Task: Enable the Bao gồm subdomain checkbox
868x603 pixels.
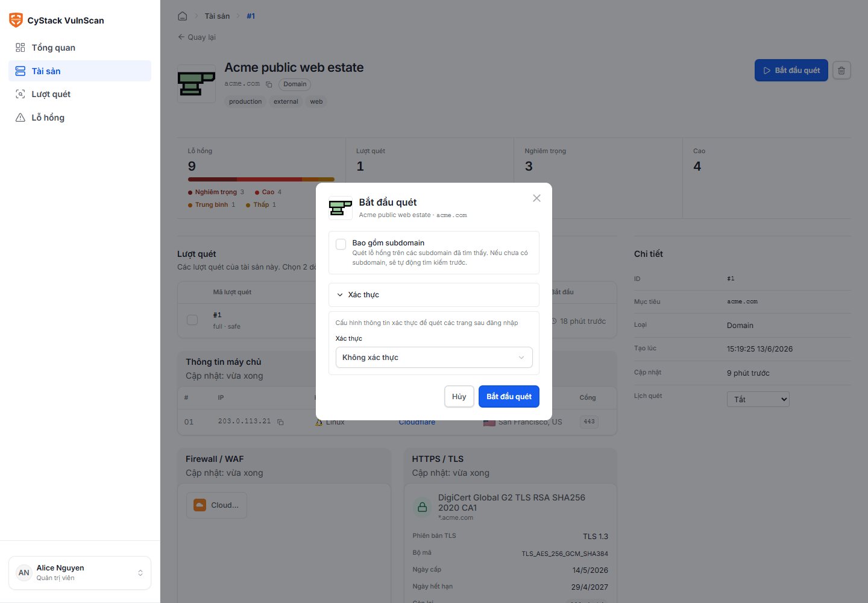Action: (x=341, y=244)
